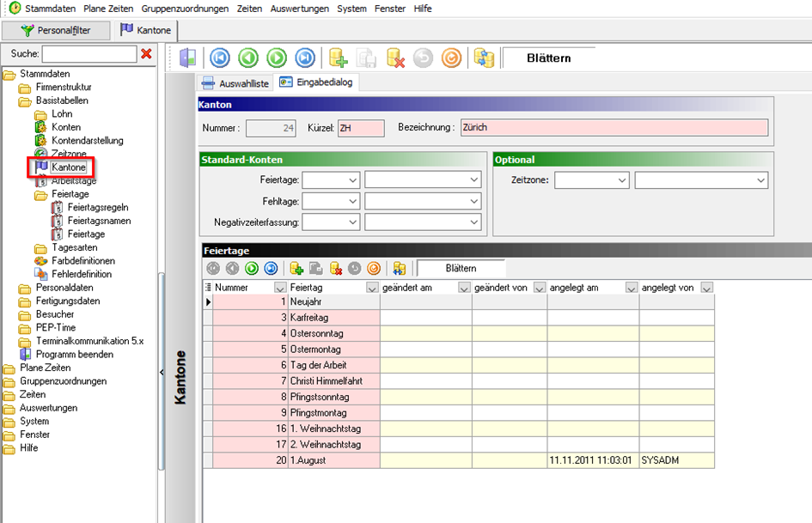Click the Bezeichnung field with Zürich
The image size is (812, 523).
click(x=614, y=128)
